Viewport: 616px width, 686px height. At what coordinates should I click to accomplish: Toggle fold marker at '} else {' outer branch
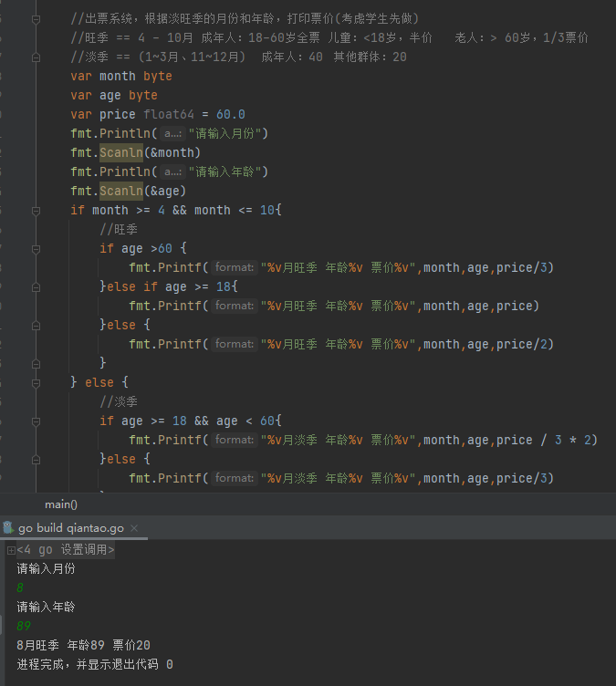pos(36,382)
